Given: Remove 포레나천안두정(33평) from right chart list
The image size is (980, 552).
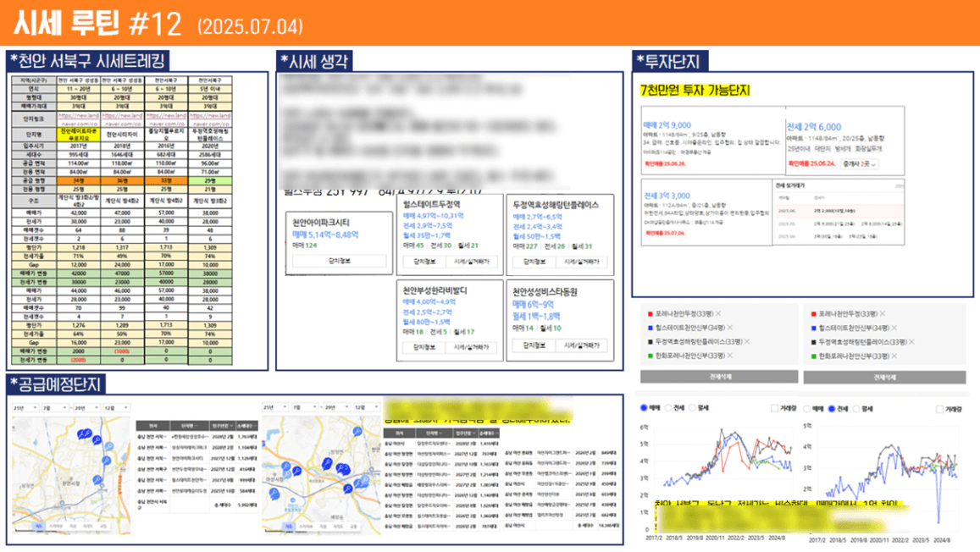Looking at the screenshot, I should tap(883, 313).
